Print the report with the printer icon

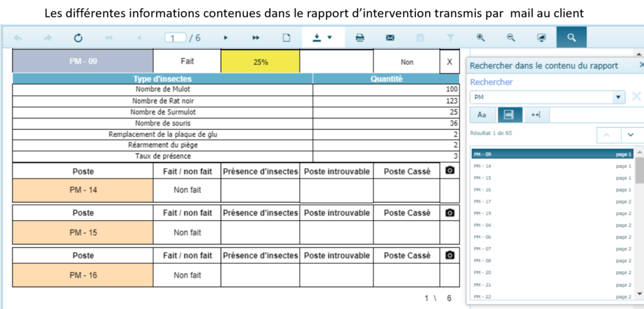360,38
